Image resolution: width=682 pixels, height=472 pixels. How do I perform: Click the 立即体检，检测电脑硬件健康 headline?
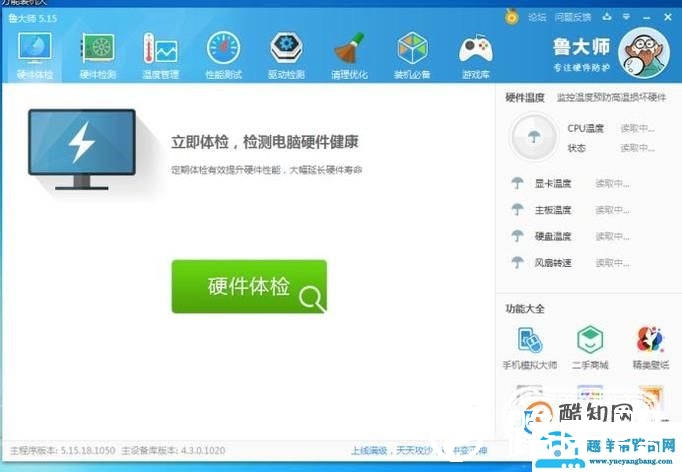point(264,142)
